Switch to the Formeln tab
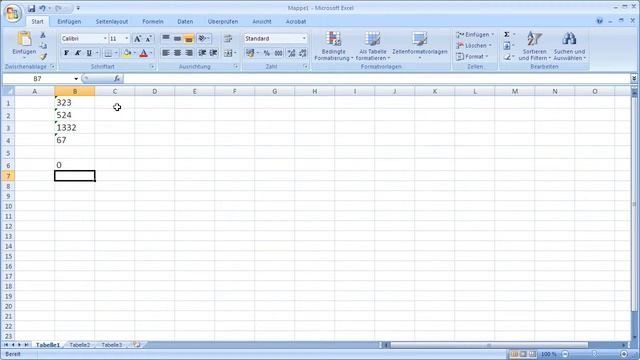 click(x=153, y=22)
